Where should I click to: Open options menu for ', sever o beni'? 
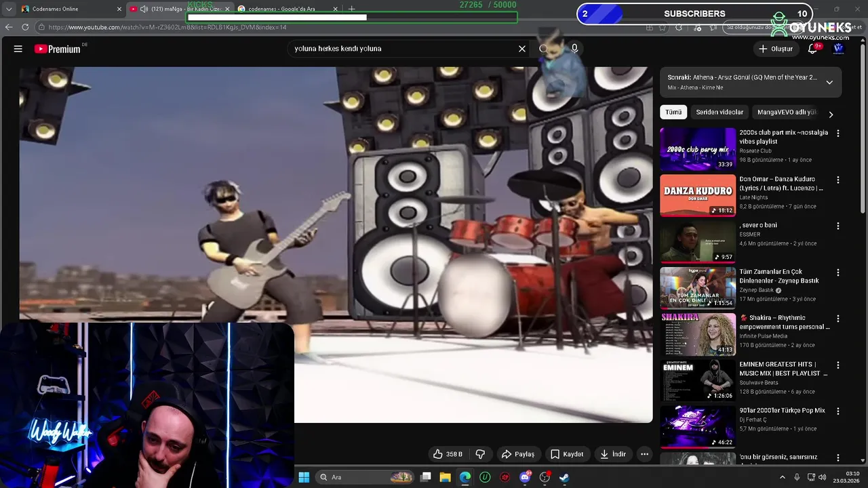[x=838, y=226]
